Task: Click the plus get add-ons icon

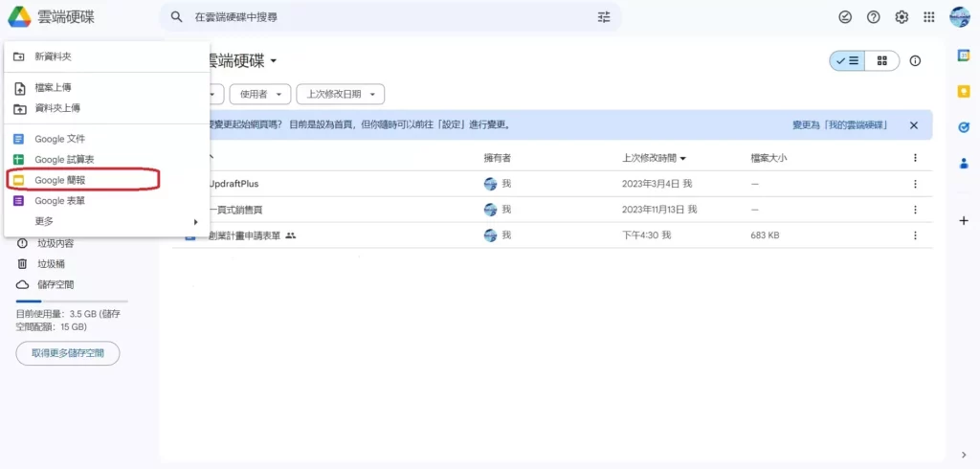Action: pyautogui.click(x=964, y=221)
